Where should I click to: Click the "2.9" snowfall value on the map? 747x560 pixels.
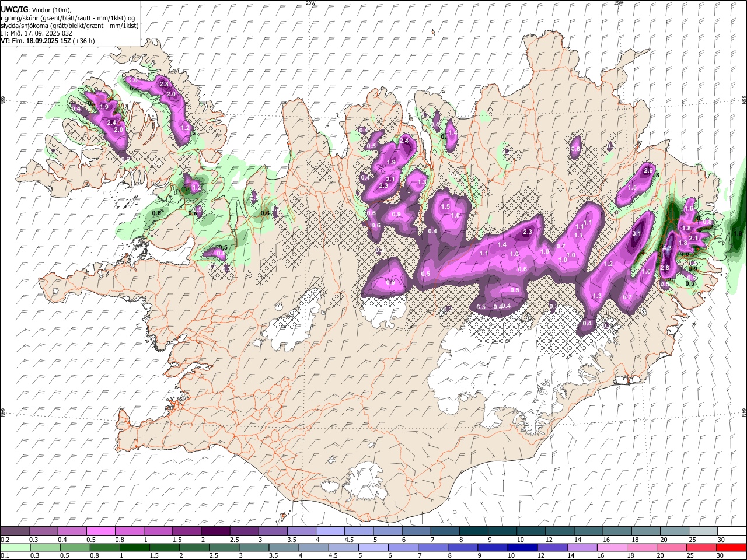pos(648,170)
